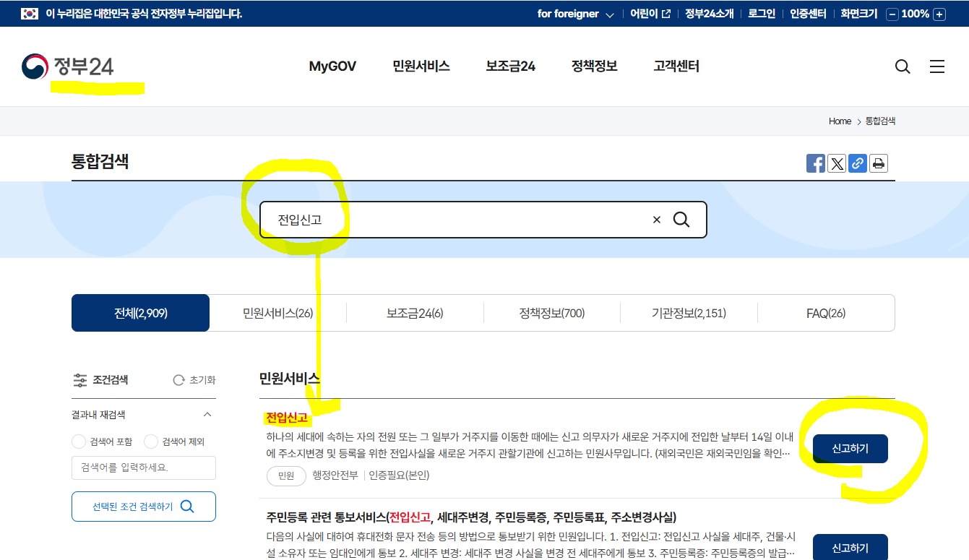Viewport: 969px width, 560px height.
Task: Click 로그인 link
Action: tap(762, 14)
